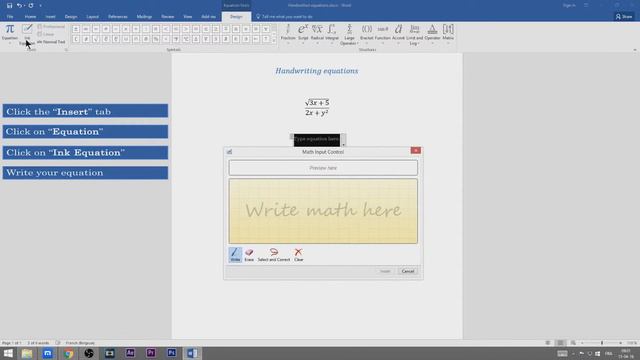Click the Redo button in the quick access toolbar

31,5
